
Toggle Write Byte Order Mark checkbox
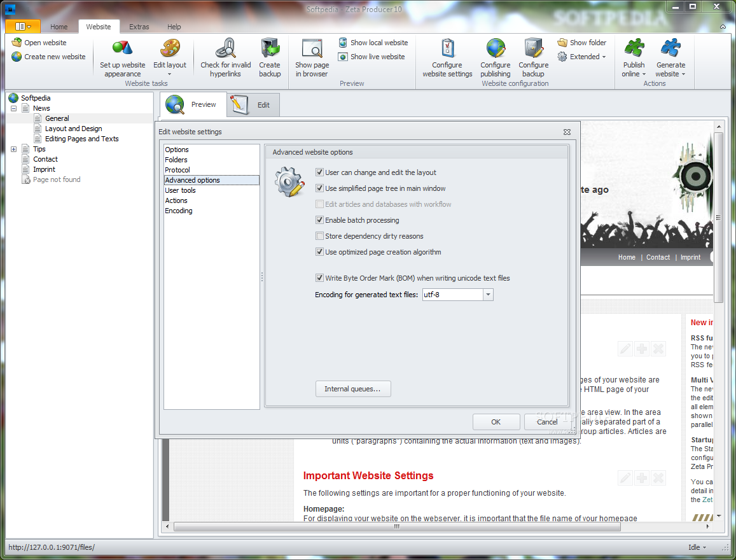(319, 278)
